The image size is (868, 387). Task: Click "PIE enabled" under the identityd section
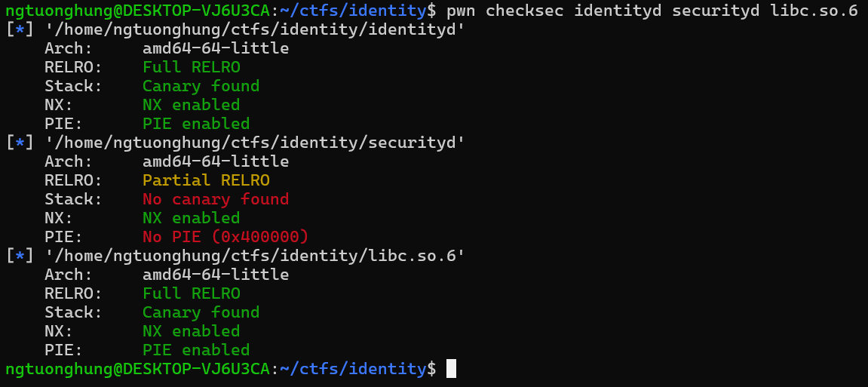click(x=196, y=124)
